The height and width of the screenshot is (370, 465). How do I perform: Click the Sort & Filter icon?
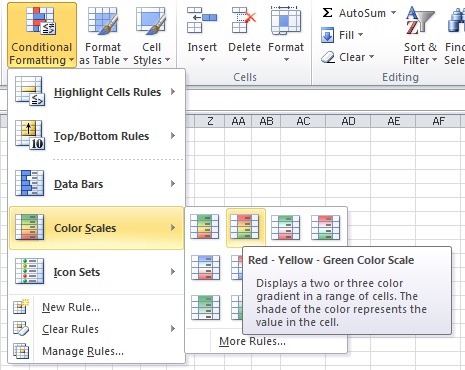point(420,21)
